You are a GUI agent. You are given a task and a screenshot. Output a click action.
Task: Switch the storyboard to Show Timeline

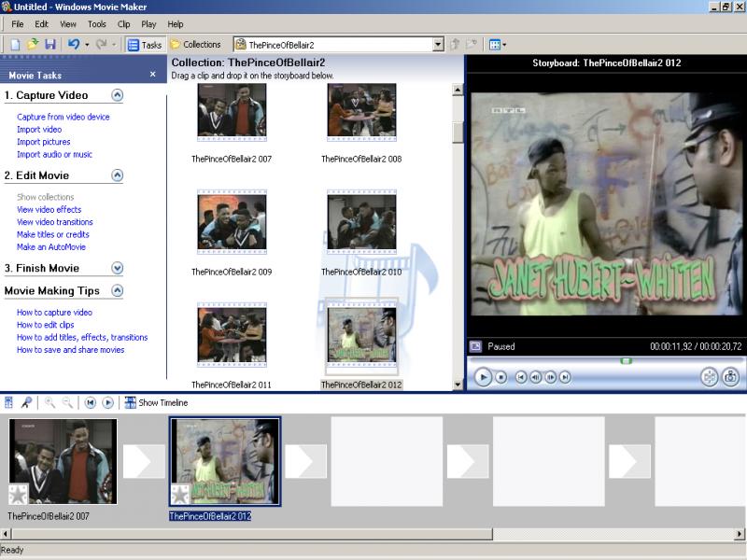(x=156, y=403)
